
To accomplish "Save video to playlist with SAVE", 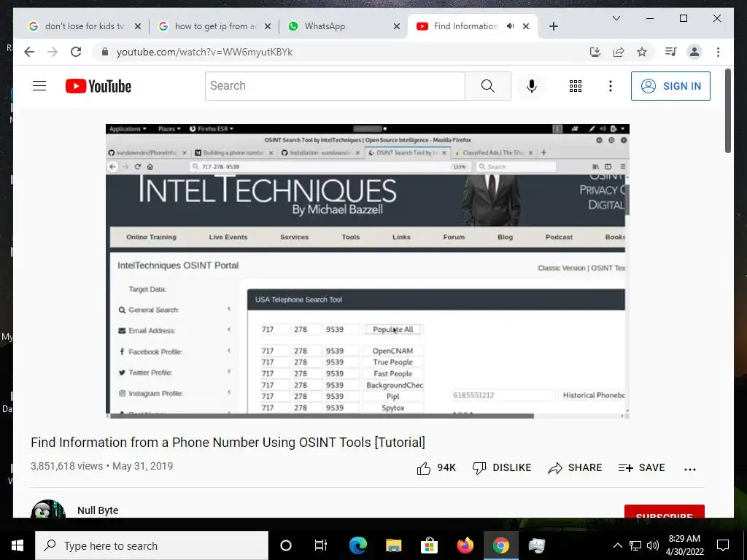I will [641, 468].
